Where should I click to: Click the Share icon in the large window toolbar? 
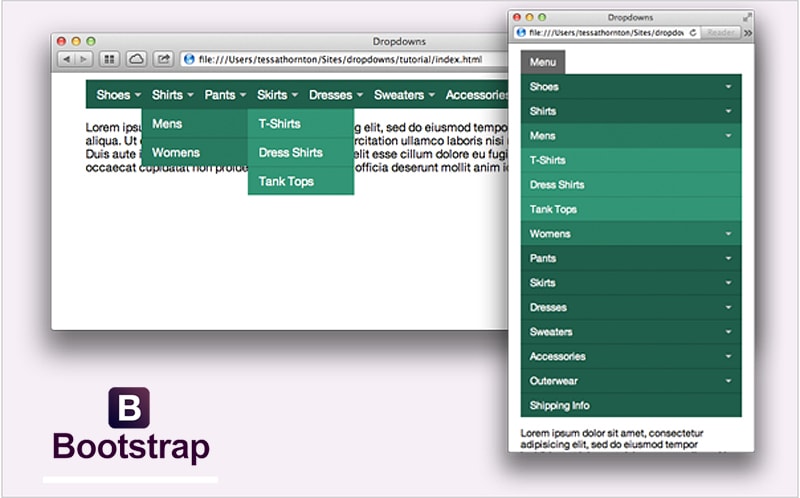coord(163,59)
